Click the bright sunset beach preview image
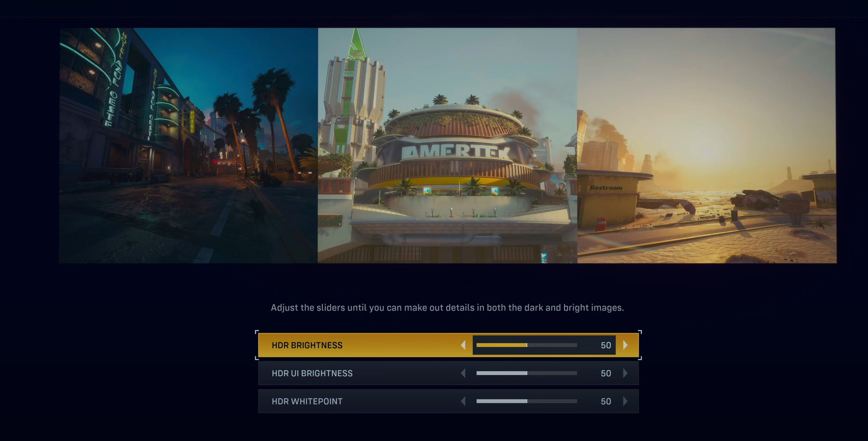 pyautogui.click(x=707, y=145)
